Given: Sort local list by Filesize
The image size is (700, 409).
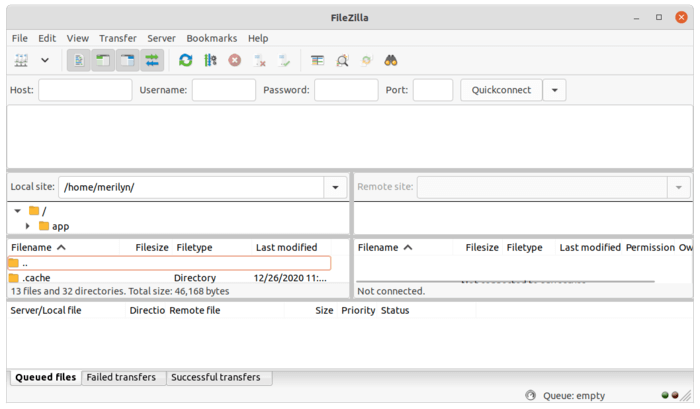Looking at the screenshot, I should coord(146,247).
